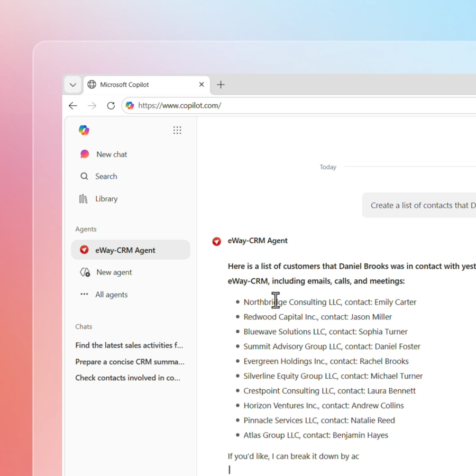Open chat 'Find the latest sales activities'
Viewport: 476px width, 476px height.
(x=130, y=345)
